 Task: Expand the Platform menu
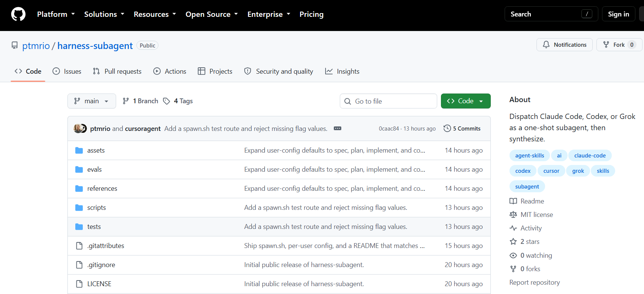point(56,14)
